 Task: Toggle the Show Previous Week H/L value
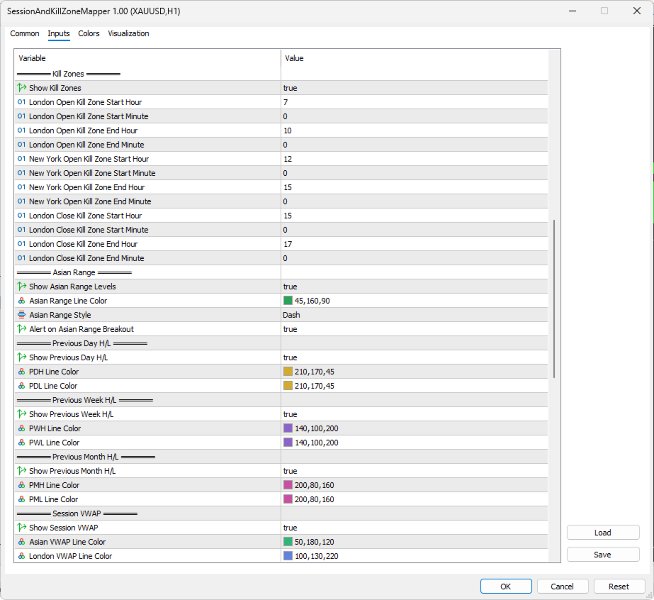tap(414, 414)
